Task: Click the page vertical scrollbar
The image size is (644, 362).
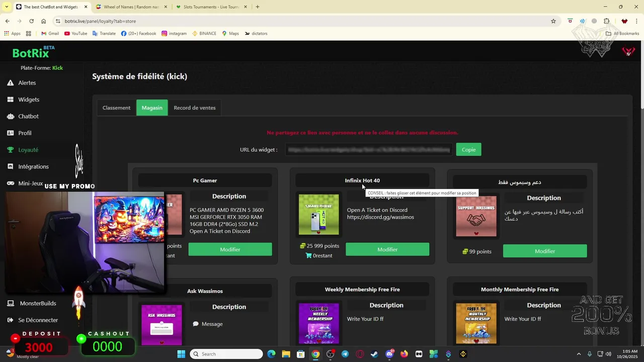Action: click(641, 75)
